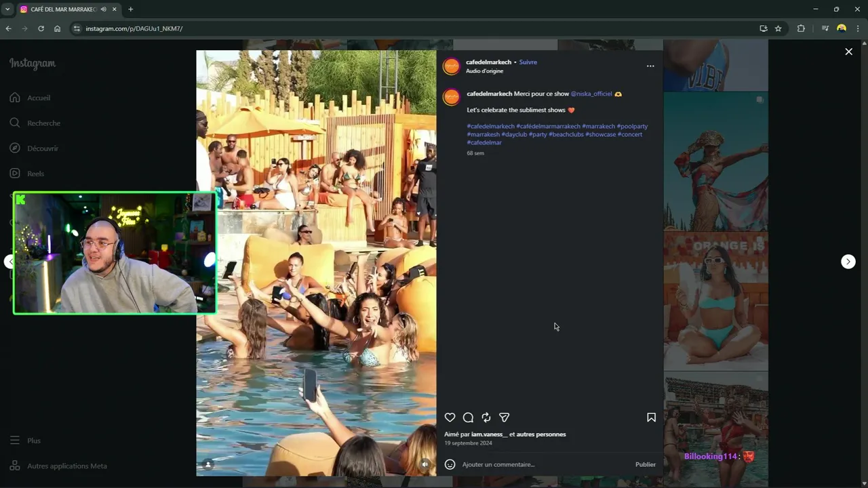Repost using the repost arrows icon

(x=486, y=418)
